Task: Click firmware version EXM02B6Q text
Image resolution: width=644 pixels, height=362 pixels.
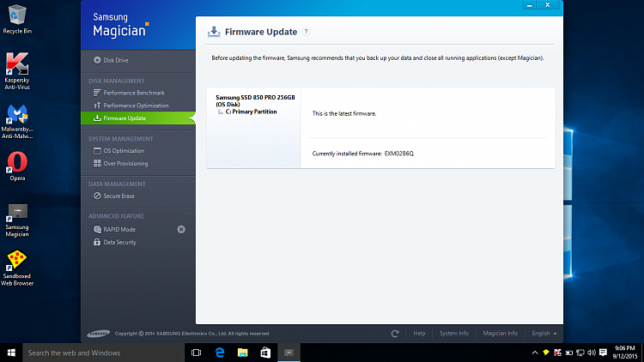Action: (398, 154)
